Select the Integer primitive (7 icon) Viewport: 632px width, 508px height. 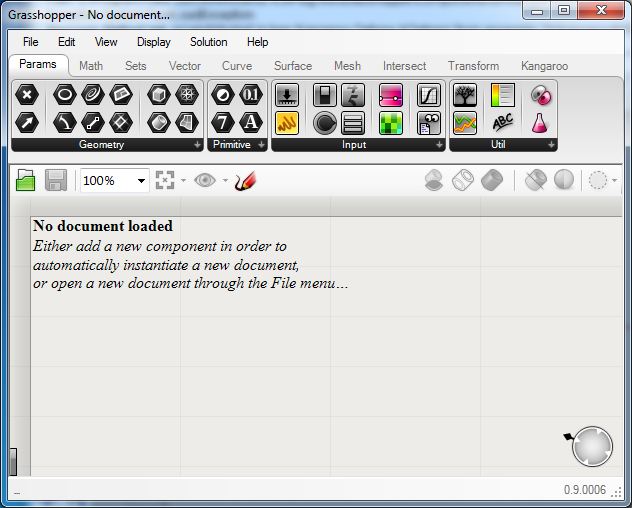[222, 123]
